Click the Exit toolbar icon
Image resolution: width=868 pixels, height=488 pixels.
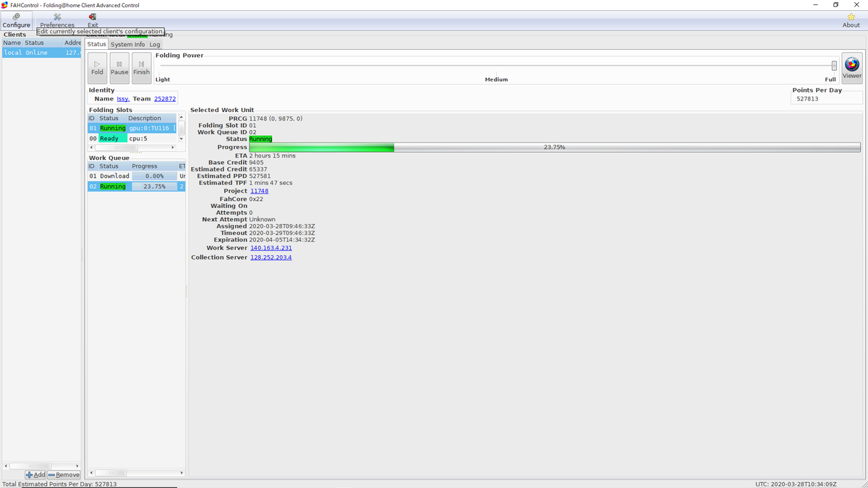point(93,20)
